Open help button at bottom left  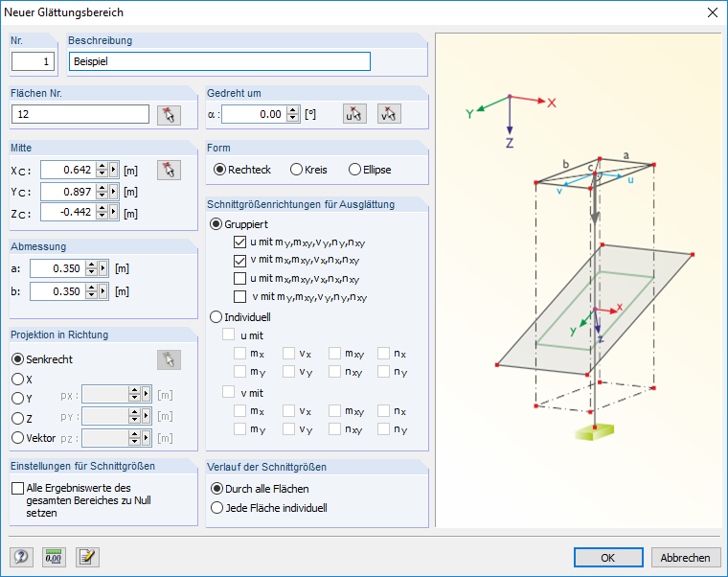(x=21, y=557)
